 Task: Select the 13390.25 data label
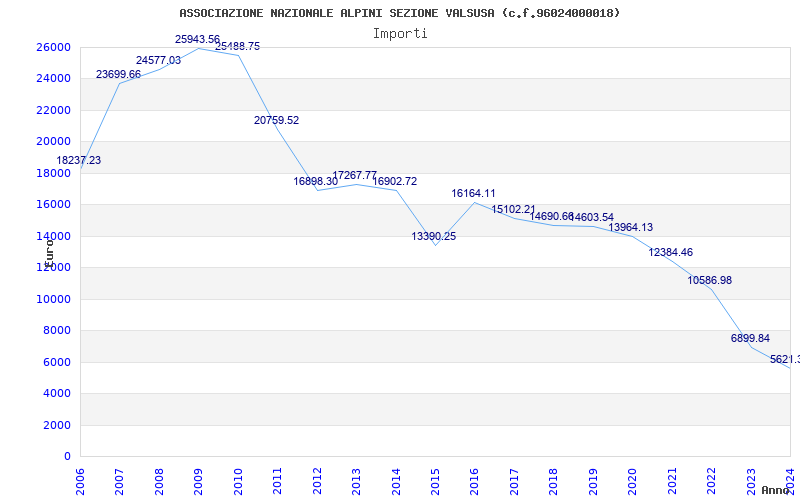click(x=434, y=236)
